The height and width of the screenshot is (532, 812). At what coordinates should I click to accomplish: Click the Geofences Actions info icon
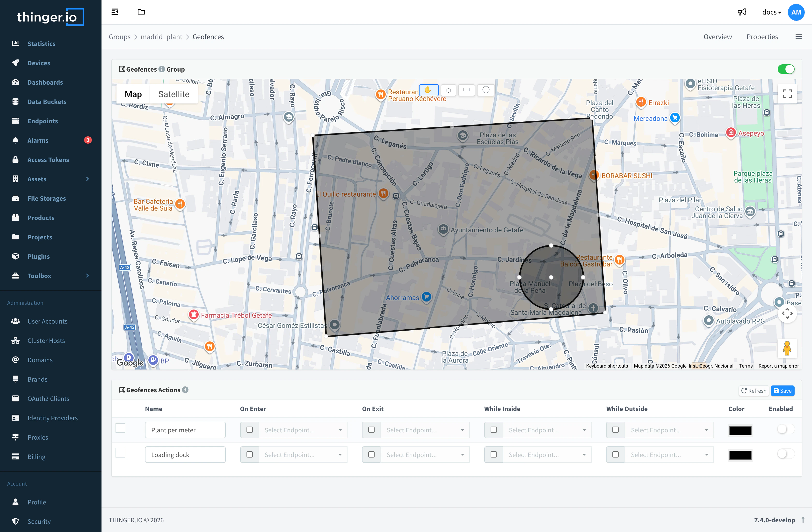tap(185, 390)
